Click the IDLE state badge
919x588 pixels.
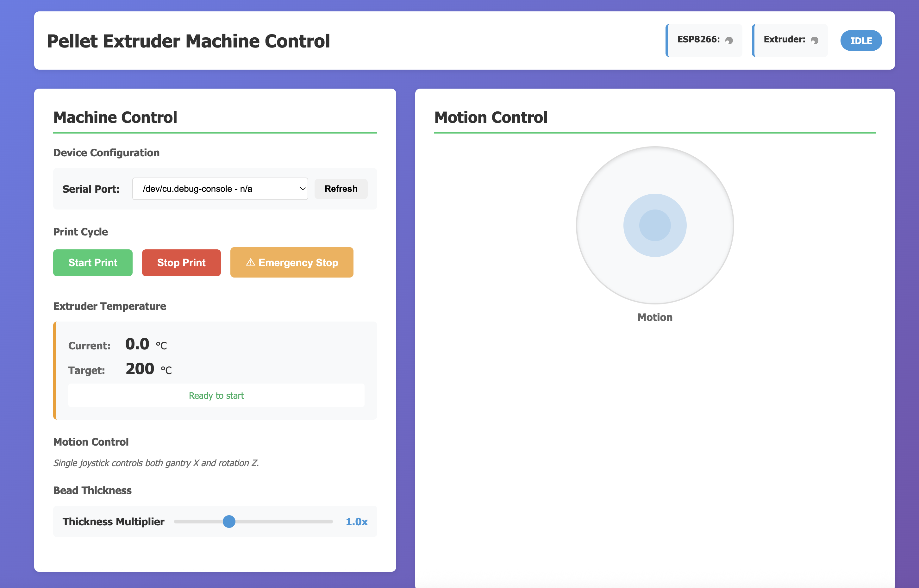tap(861, 41)
